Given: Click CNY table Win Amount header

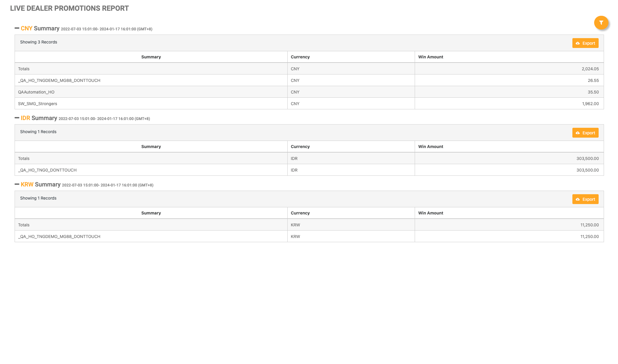Looking at the screenshot, I should pos(430,57).
